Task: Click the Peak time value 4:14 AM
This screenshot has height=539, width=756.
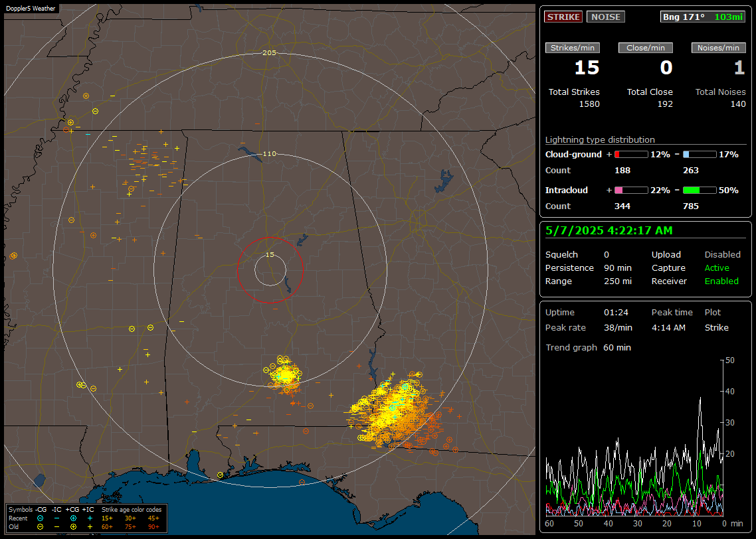Action: 668,328
